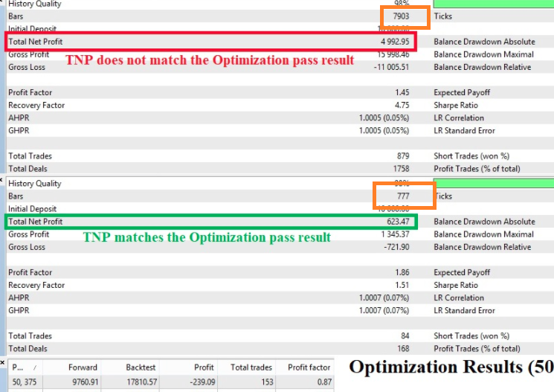Image resolution: width=554 pixels, height=392 pixels.
Task: Click the Total trades value 153
Action: pyautogui.click(x=267, y=382)
